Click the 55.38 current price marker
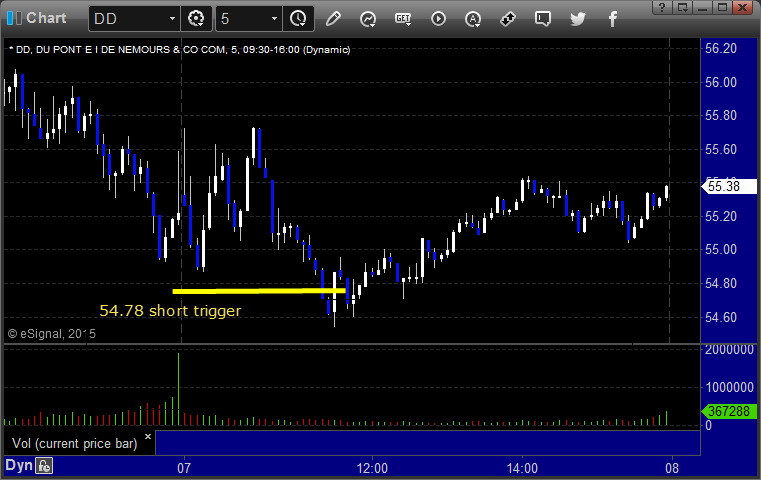Viewport: 761px width, 480px height. [x=729, y=186]
